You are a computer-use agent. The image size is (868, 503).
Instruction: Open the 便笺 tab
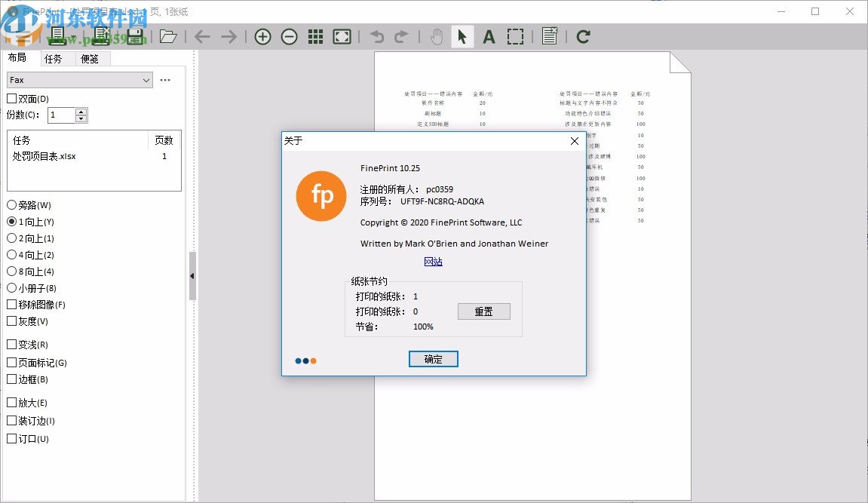(x=90, y=58)
